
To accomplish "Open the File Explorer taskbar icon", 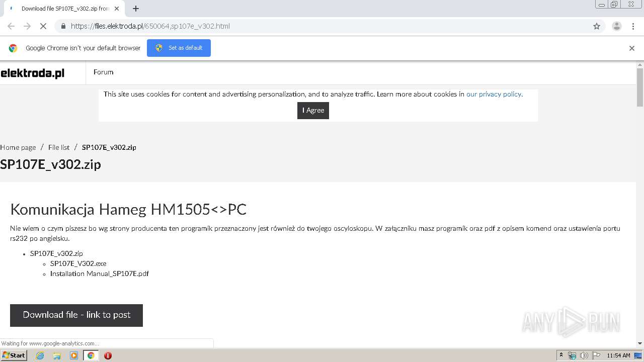I will pos(57,355).
